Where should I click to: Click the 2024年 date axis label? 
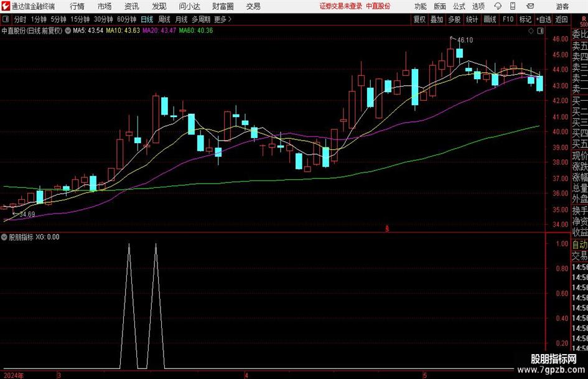click(x=14, y=375)
